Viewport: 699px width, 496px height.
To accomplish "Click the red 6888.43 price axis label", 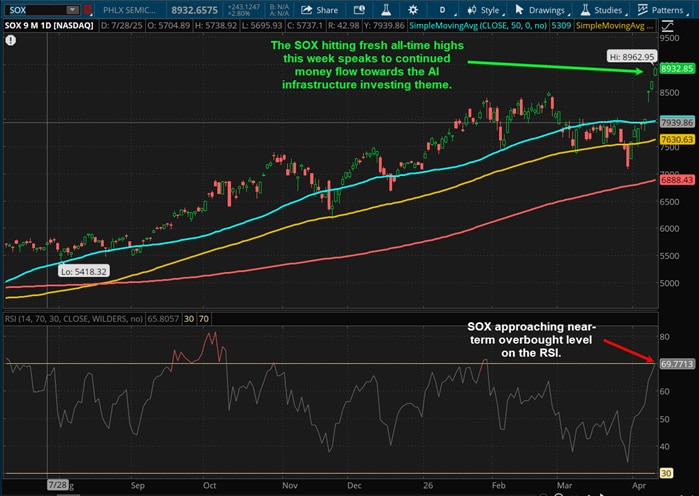I will tap(677, 180).
